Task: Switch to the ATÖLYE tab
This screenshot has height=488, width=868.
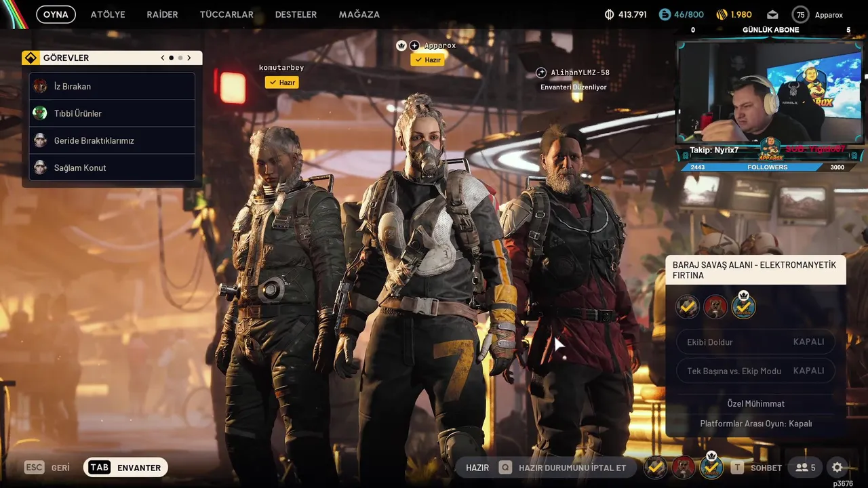Action: tap(108, 14)
